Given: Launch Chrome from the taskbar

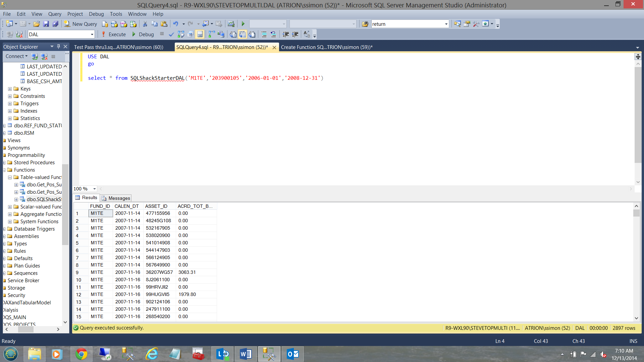Looking at the screenshot, I should 81,354.
